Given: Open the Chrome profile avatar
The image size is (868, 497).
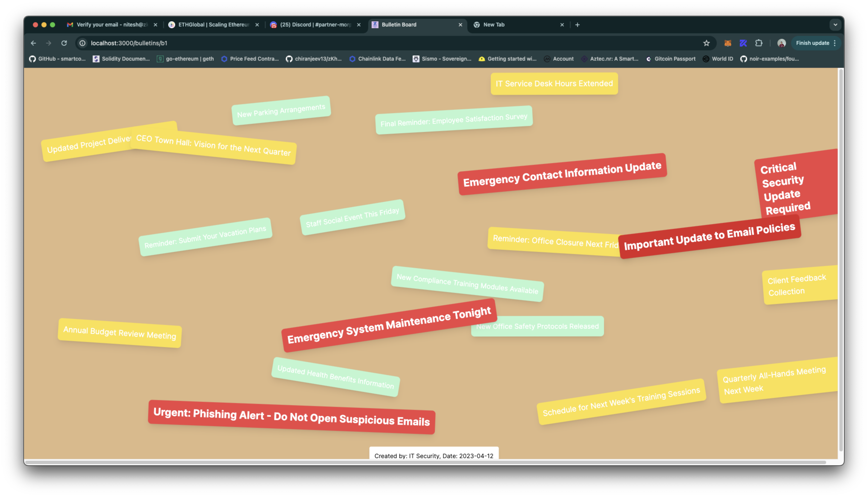Looking at the screenshot, I should click(x=781, y=43).
